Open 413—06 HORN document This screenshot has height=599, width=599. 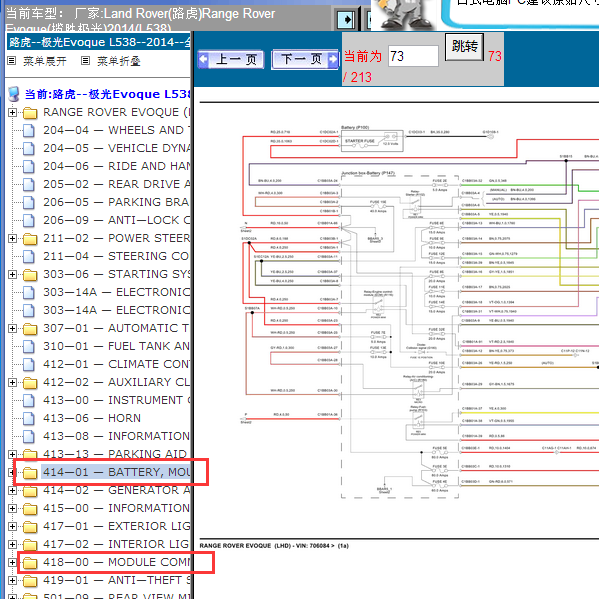pyautogui.click(x=92, y=418)
